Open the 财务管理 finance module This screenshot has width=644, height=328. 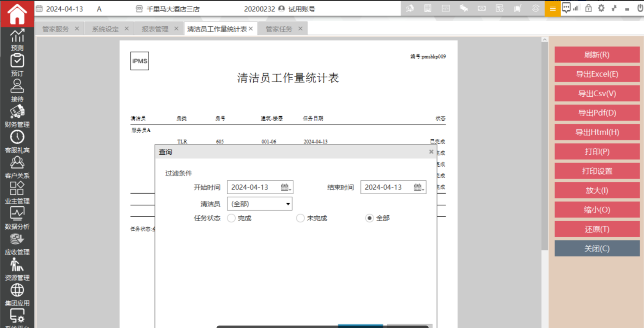tap(17, 116)
